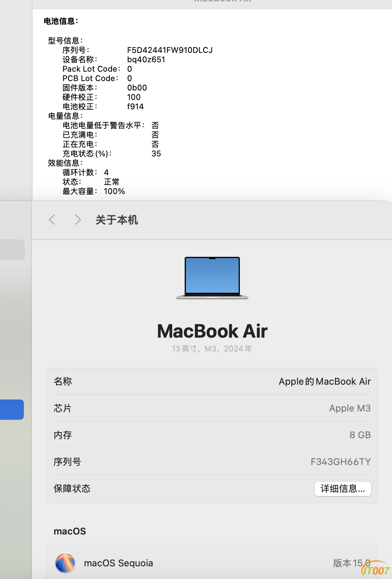
Task: Click the name value Apple的MacBook Air
Action: [325, 381]
